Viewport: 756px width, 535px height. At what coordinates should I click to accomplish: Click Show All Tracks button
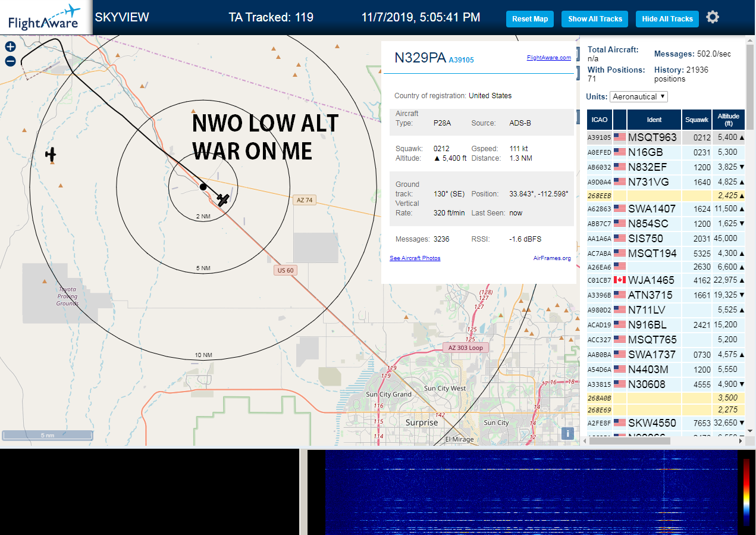pos(595,19)
